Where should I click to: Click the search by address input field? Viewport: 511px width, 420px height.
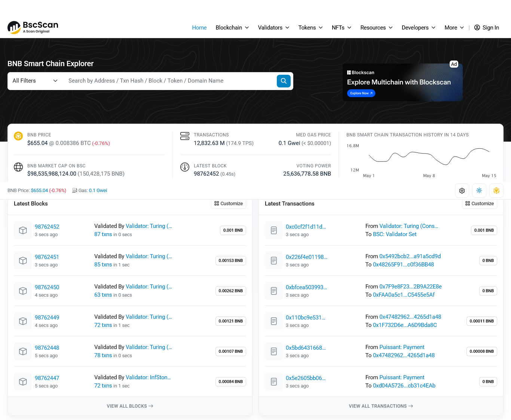click(x=170, y=81)
